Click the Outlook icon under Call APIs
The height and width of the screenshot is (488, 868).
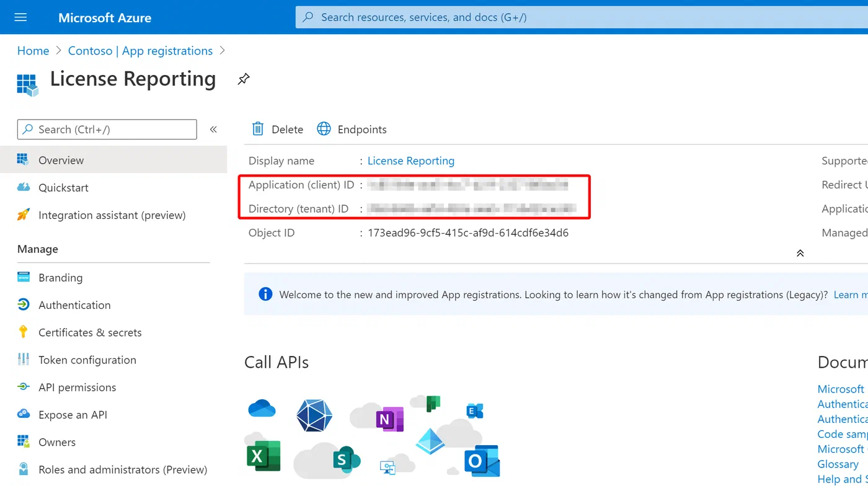(482, 461)
